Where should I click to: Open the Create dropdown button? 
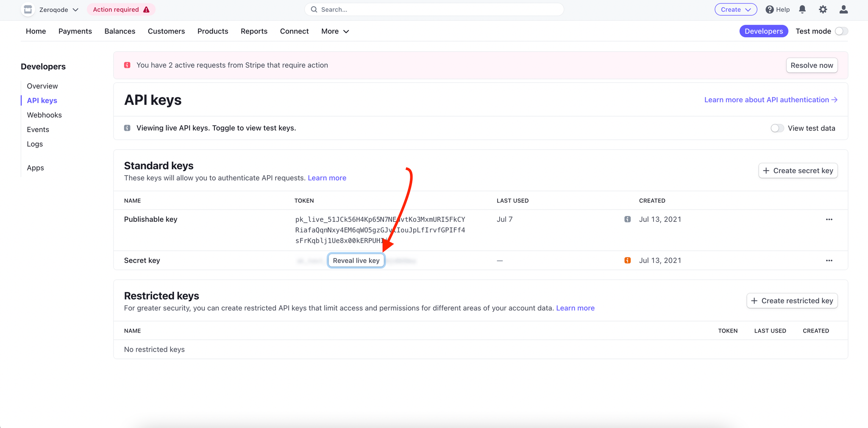(x=736, y=9)
